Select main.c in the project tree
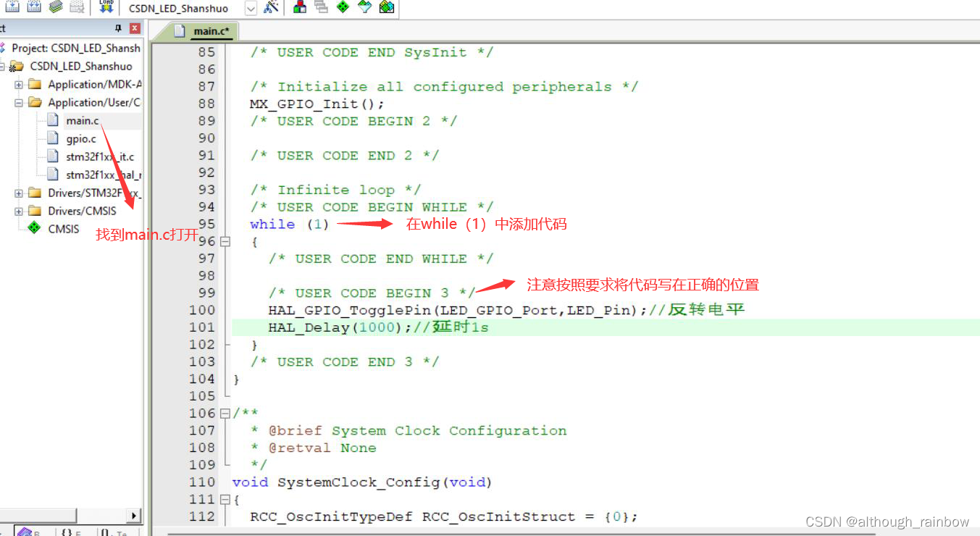 82,120
